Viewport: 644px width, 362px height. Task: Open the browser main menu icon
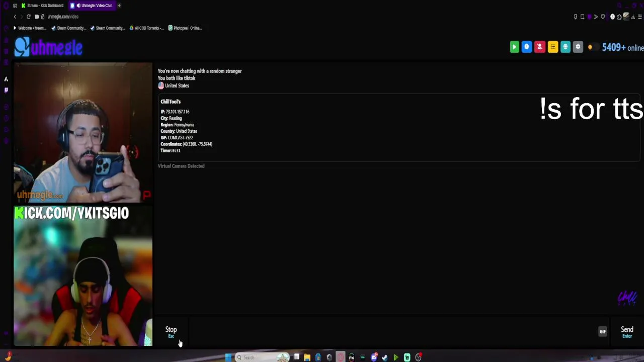[x=640, y=17]
